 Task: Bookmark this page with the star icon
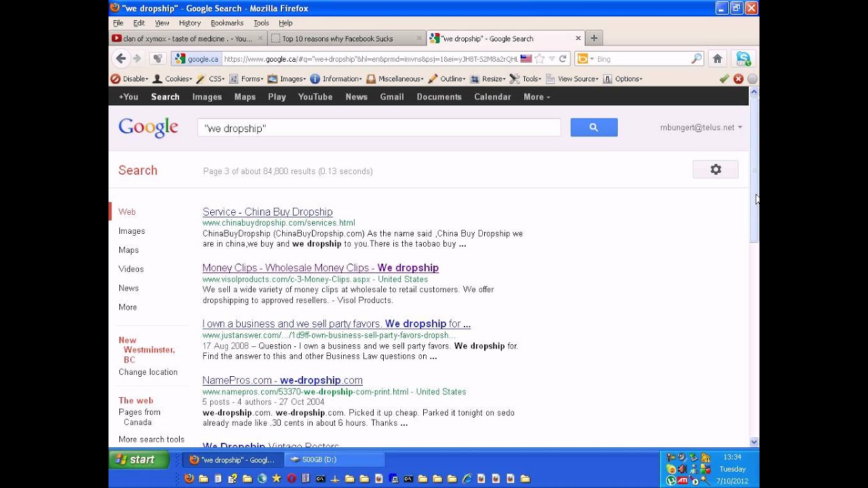540,59
